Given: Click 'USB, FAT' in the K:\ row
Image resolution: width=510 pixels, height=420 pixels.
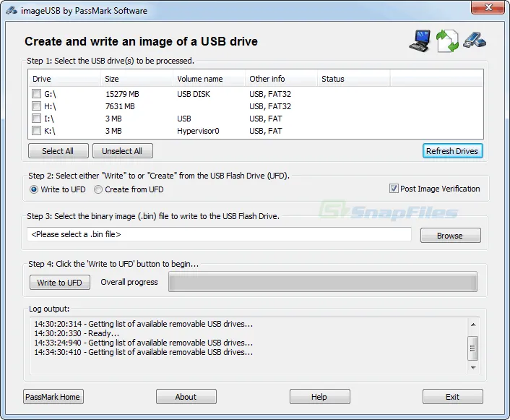Looking at the screenshot, I should pyautogui.click(x=266, y=131).
